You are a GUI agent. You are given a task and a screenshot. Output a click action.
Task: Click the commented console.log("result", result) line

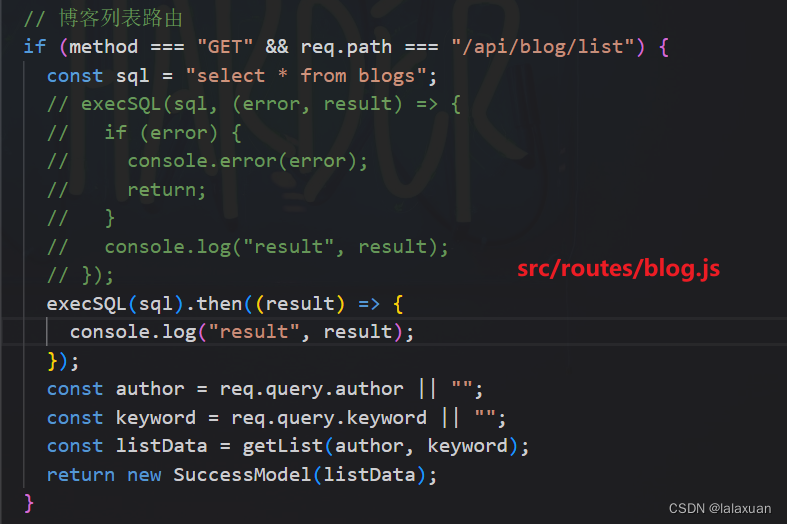coord(247,247)
